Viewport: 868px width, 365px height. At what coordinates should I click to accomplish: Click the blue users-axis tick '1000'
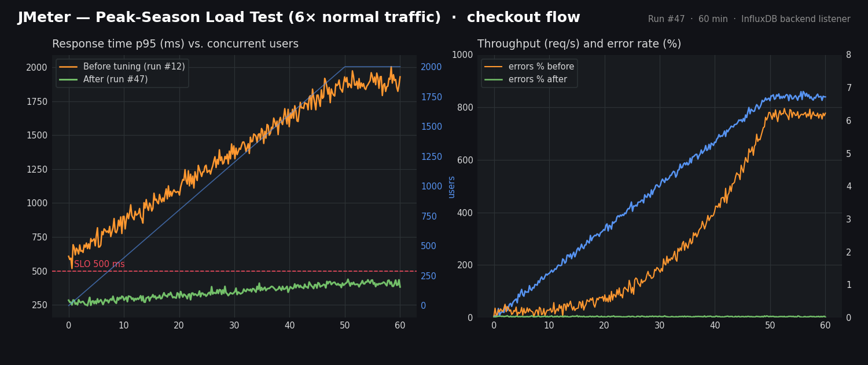[431, 186]
